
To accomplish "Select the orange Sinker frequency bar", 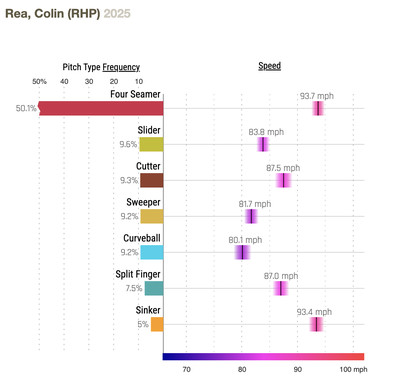I will pyautogui.click(x=157, y=324).
